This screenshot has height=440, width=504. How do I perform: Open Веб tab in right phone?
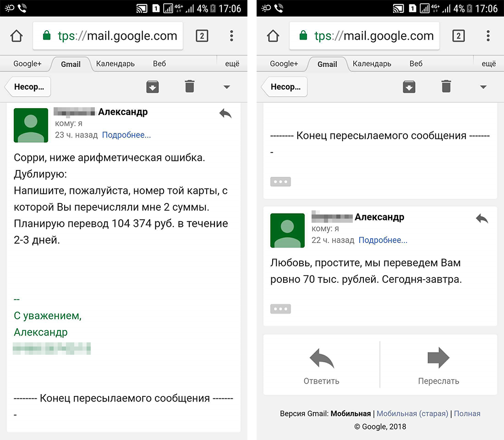click(x=416, y=64)
